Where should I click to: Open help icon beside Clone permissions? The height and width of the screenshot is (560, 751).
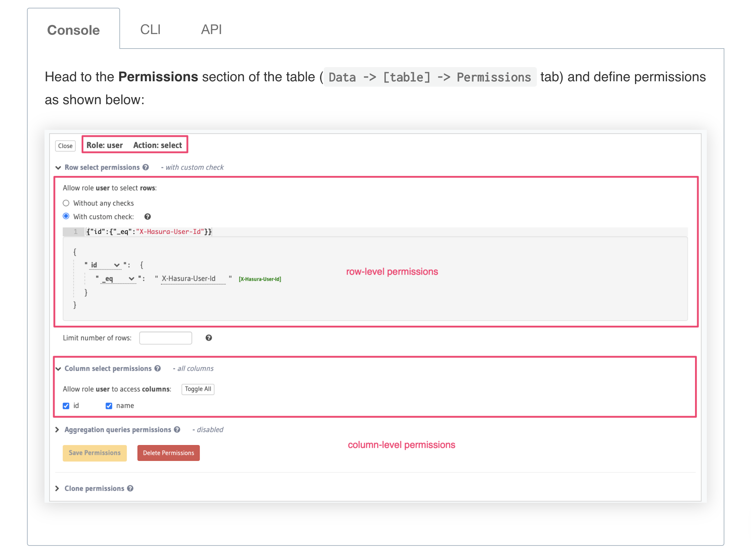click(130, 488)
